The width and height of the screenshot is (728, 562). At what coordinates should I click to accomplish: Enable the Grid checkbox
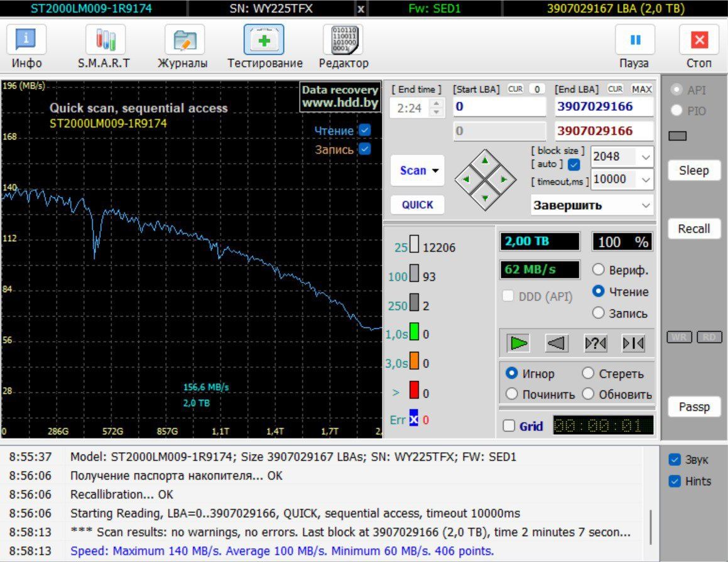point(509,426)
